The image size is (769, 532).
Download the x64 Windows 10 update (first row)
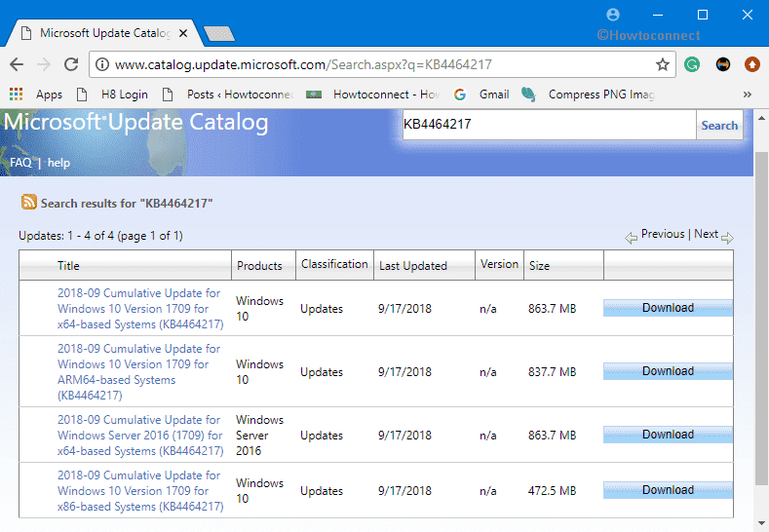668,308
